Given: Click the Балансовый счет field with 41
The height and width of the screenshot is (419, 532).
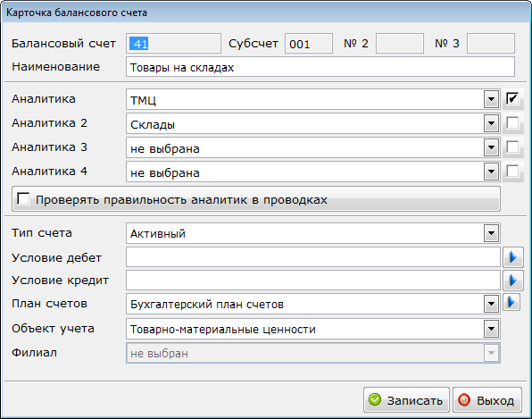Looking at the screenshot, I should click(x=173, y=44).
